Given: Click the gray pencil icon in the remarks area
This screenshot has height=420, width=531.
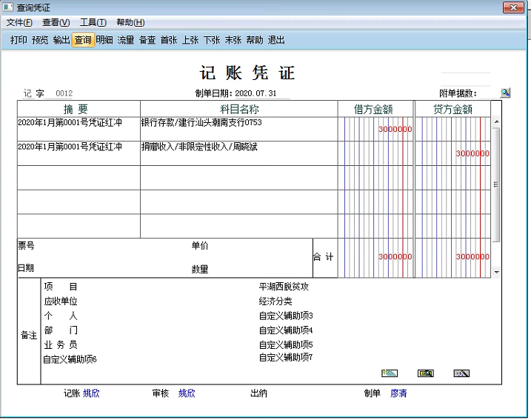Looking at the screenshot, I should point(461,373).
